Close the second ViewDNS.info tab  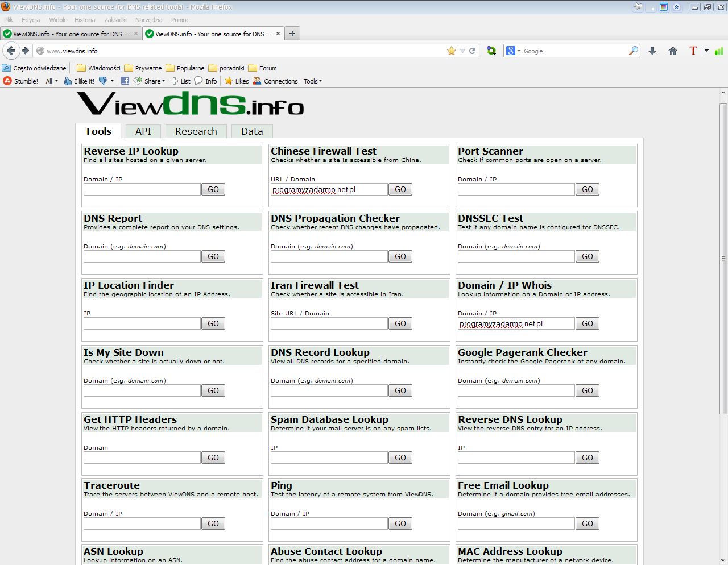278,34
